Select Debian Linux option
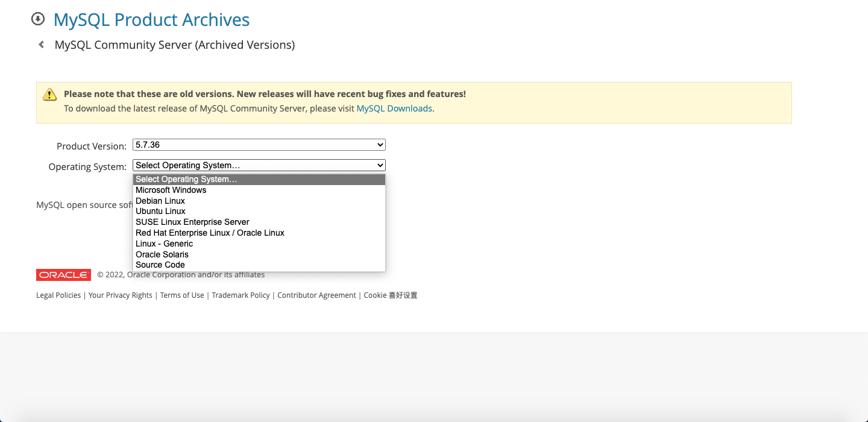868x422 pixels. click(x=259, y=201)
